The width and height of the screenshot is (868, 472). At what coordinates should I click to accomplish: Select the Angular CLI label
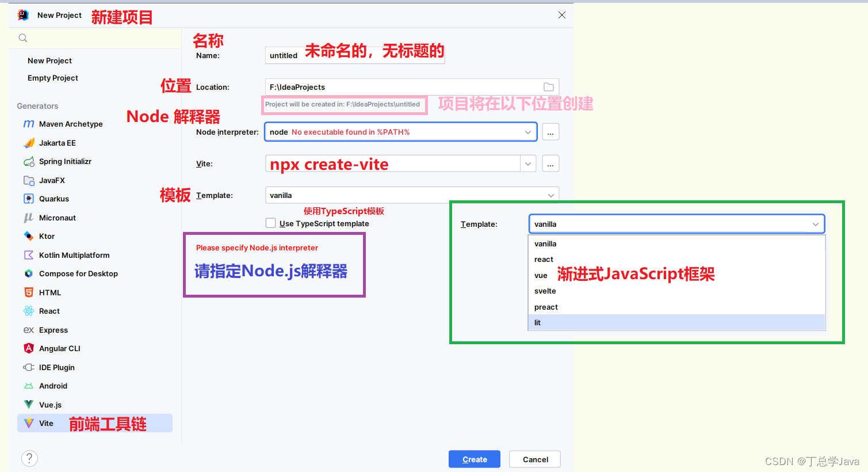[60, 348]
